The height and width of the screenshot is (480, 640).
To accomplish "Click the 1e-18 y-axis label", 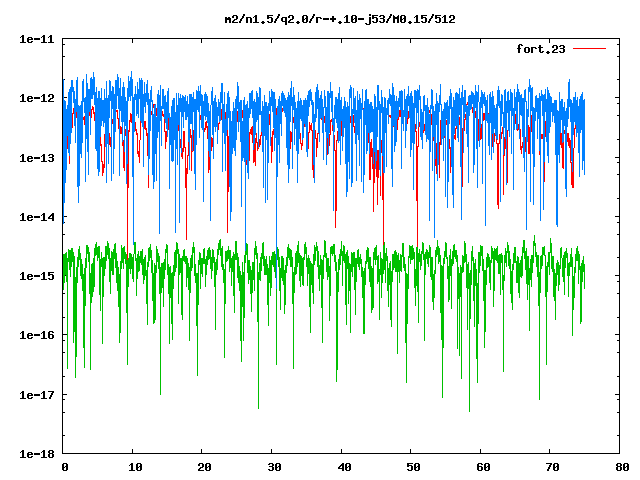I will coord(37,454).
